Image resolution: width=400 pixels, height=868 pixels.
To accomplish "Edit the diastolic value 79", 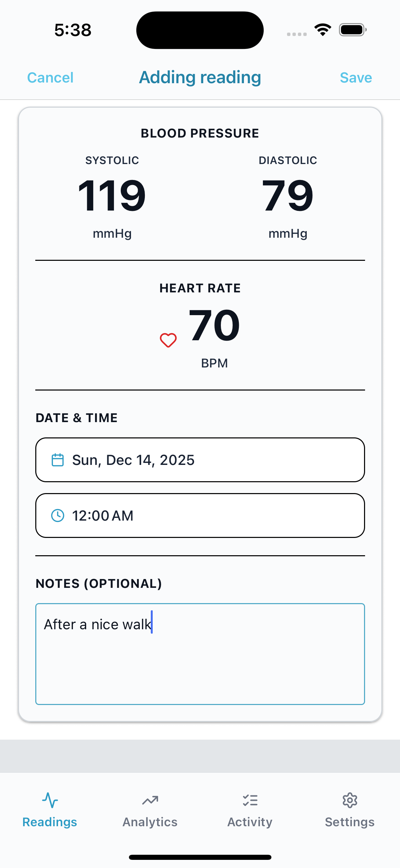I will [x=288, y=196].
